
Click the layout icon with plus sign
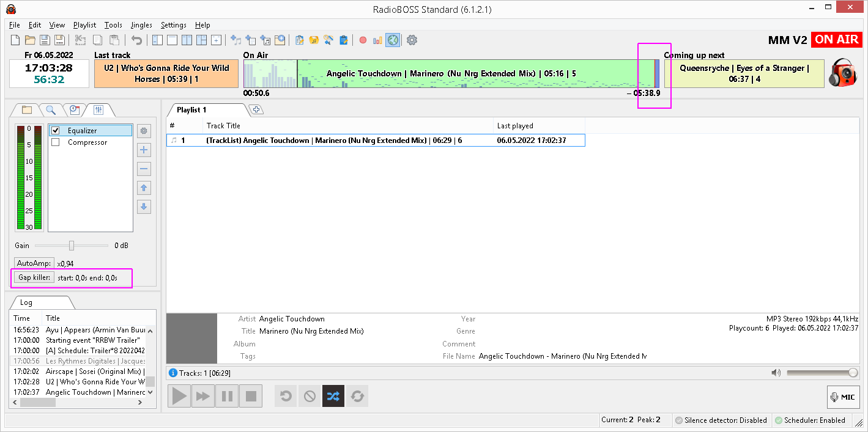[216, 40]
